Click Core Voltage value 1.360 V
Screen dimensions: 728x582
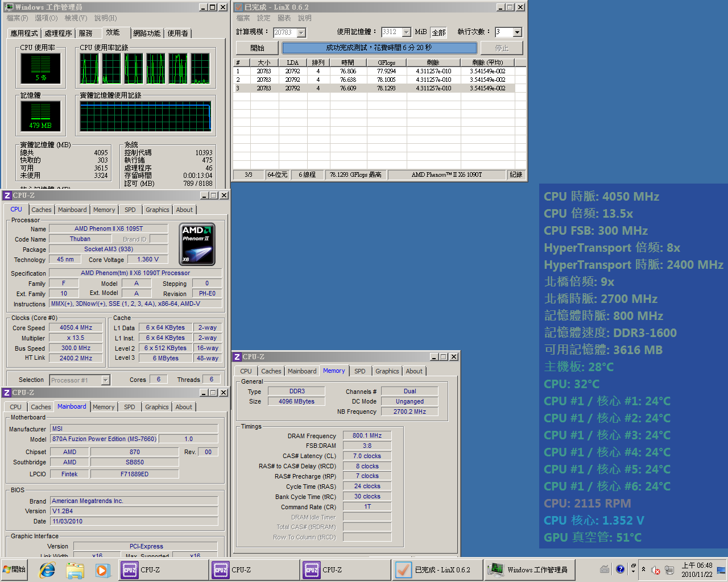coord(148,260)
